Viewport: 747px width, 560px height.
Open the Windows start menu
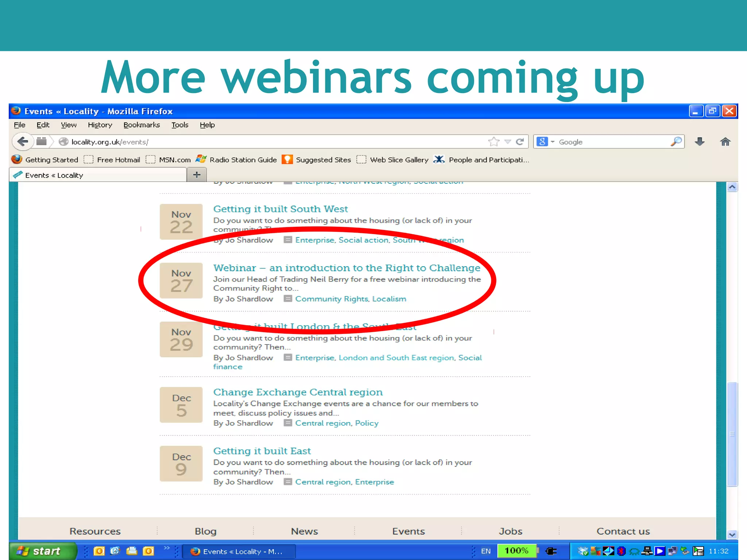43,551
